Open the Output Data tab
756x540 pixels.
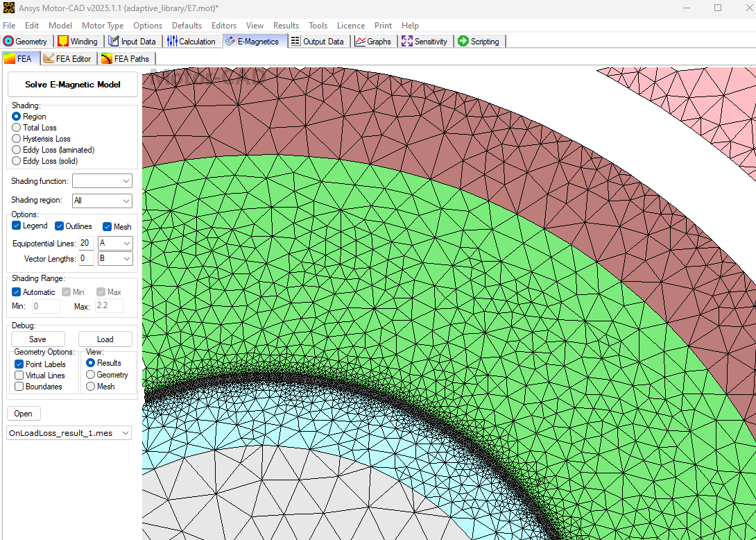pyautogui.click(x=318, y=42)
